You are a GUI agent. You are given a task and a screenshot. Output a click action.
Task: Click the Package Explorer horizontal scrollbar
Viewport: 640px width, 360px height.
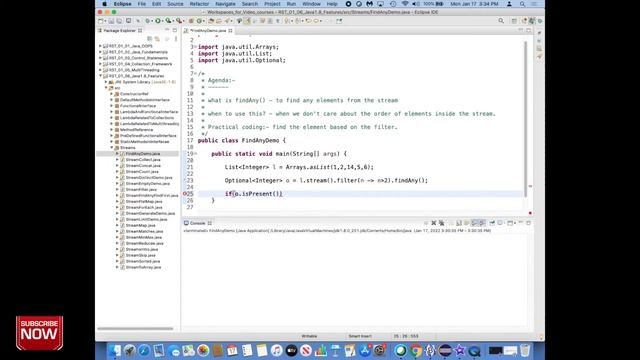pyautogui.click(x=135, y=328)
